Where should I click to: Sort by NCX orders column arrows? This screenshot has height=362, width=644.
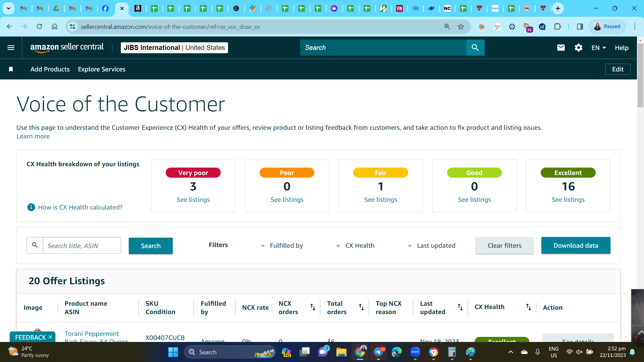313,307
